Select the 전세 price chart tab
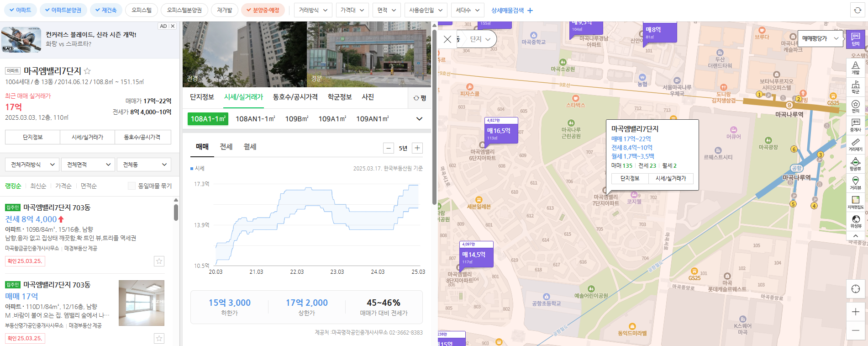Viewport: 868px width, 346px height. tap(226, 147)
